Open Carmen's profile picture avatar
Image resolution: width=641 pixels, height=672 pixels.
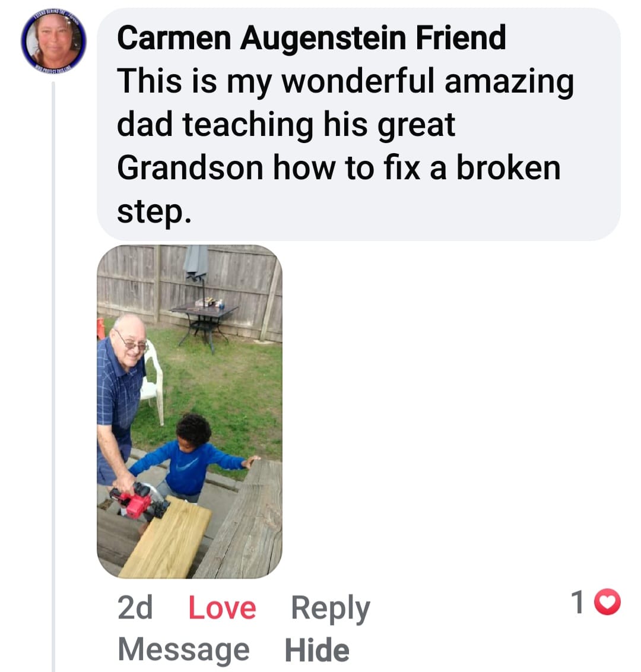(x=53, y=42)
